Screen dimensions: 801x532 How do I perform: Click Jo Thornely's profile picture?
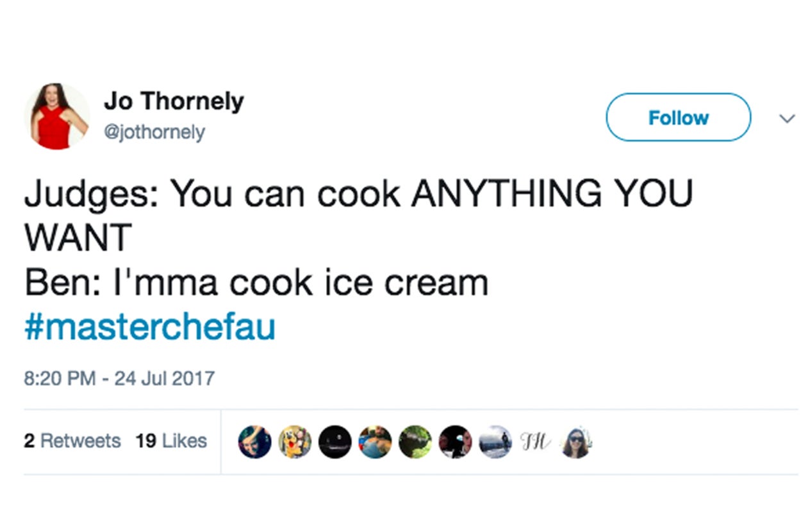pyautogui.click(x=56, y=116)
